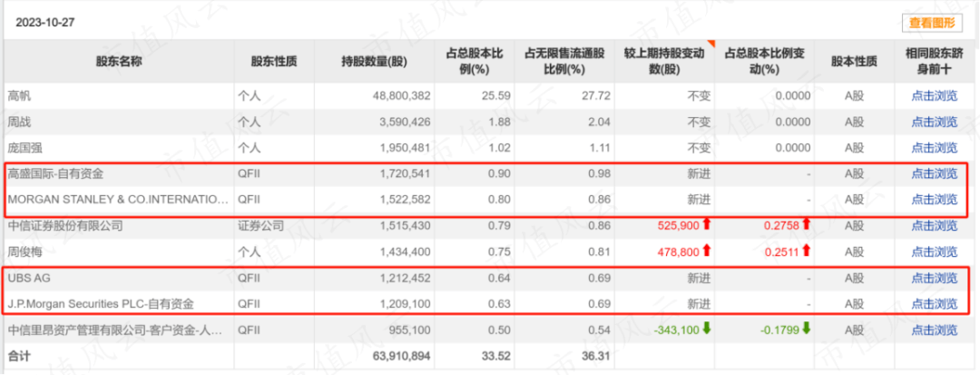Click QFII cell in UBS AG row
980x375 pixels.
(250, 278)
